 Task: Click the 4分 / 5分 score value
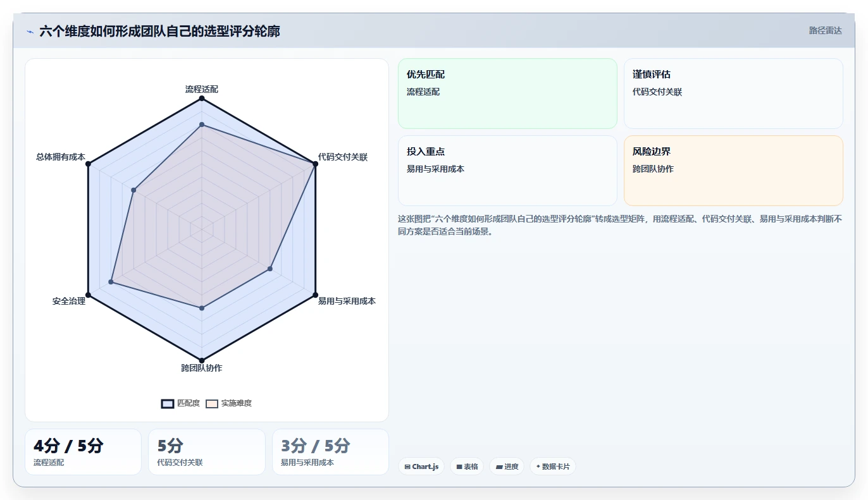pyautogui.click(x=68, y=446)
